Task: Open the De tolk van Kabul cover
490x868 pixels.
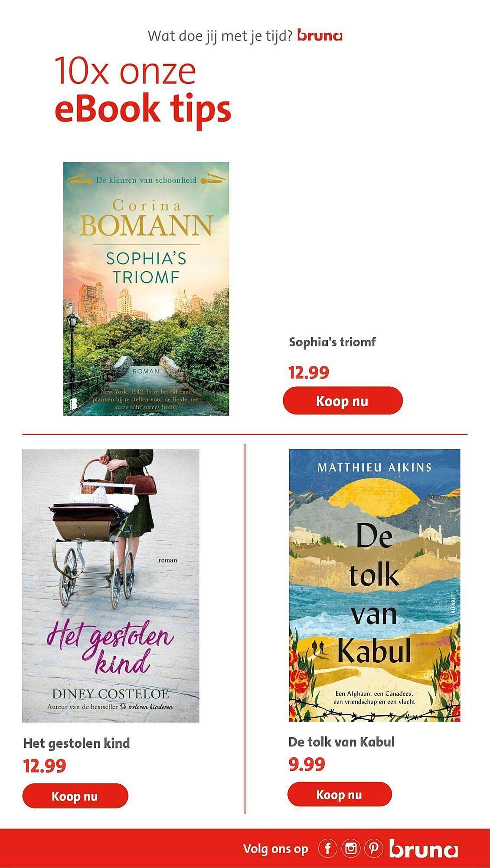Action: click(x=375, y=585)
